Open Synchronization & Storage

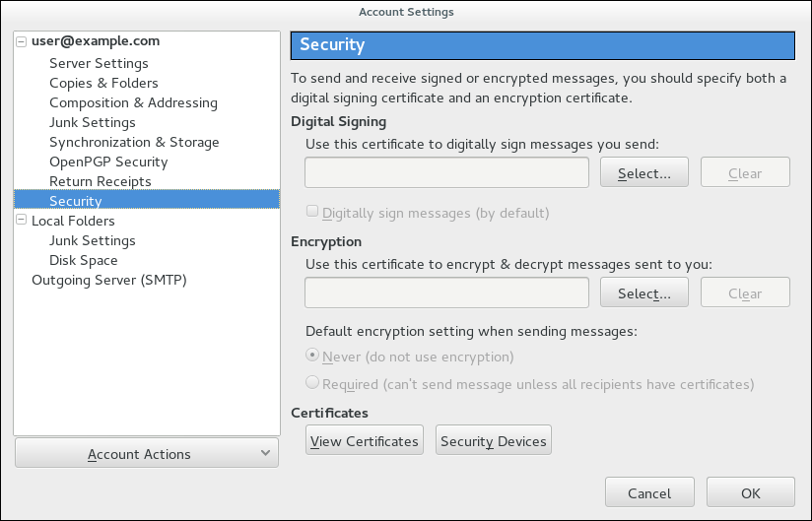point(134,142)
